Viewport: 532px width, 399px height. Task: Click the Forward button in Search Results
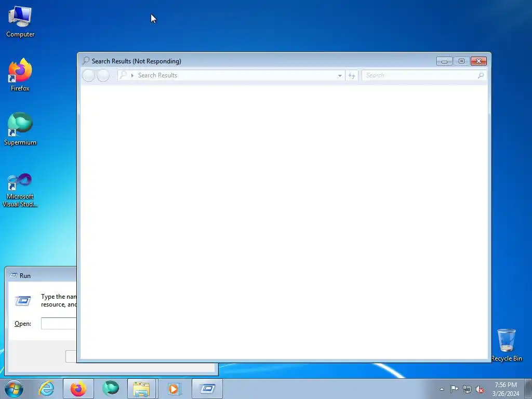pos(103,75)
